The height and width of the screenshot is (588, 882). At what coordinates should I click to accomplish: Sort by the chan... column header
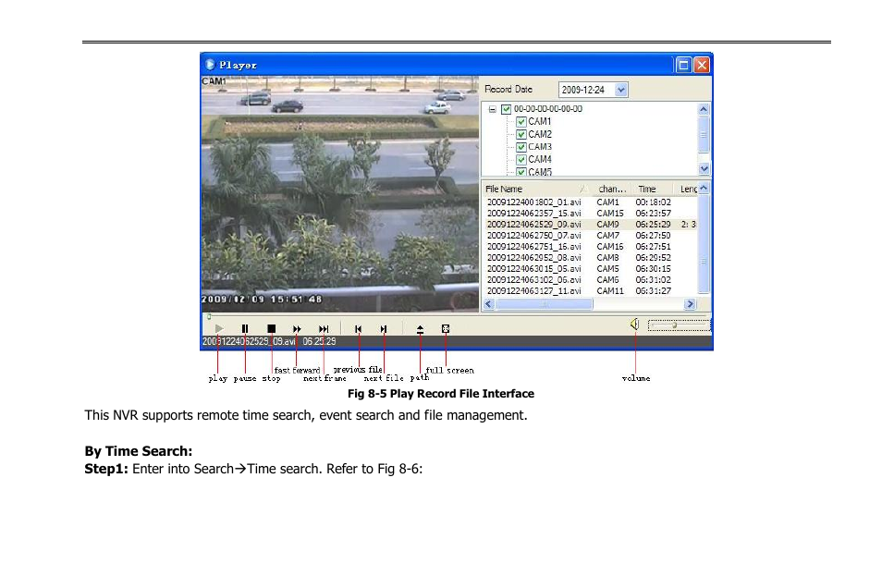tap(611, 189)
